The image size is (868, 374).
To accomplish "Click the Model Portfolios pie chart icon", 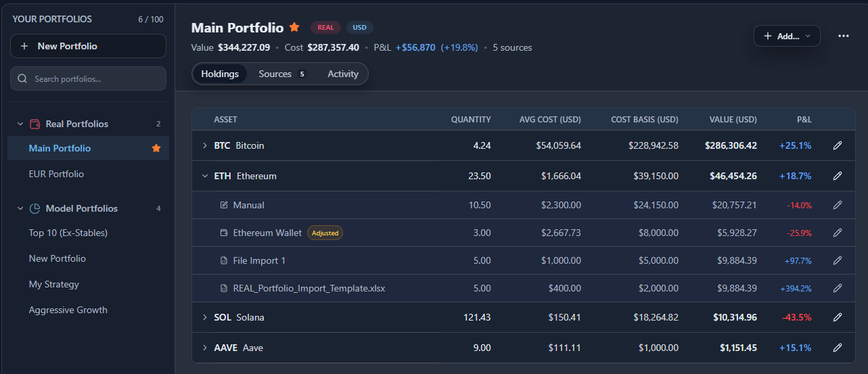I will 35,208.
